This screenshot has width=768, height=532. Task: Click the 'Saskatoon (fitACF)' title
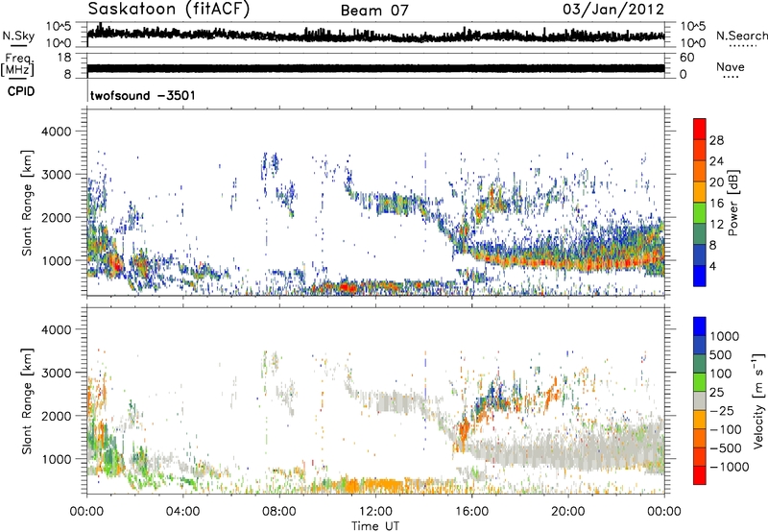[170, 10]
